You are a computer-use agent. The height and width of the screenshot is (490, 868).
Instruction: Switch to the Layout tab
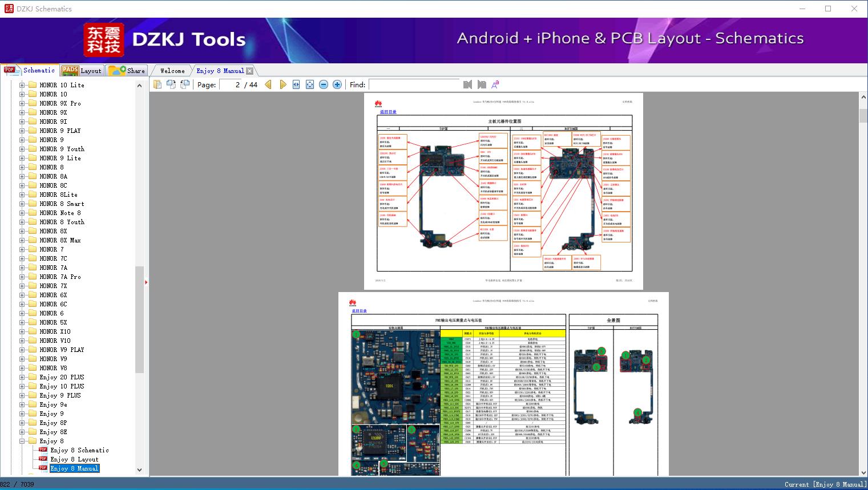82,71
